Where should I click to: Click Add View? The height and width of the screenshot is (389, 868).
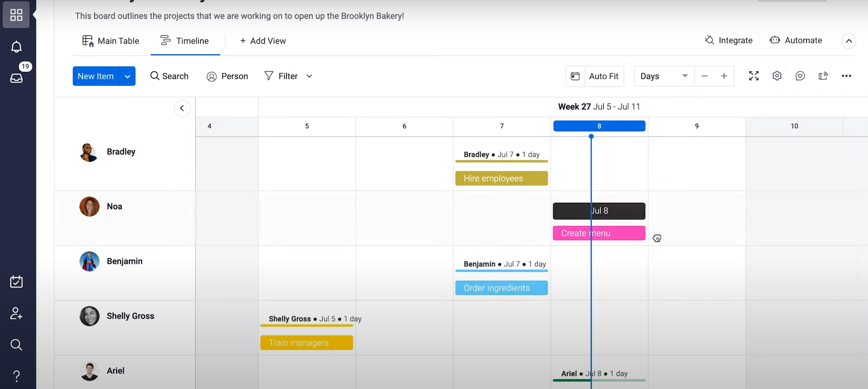click(263, 41)
